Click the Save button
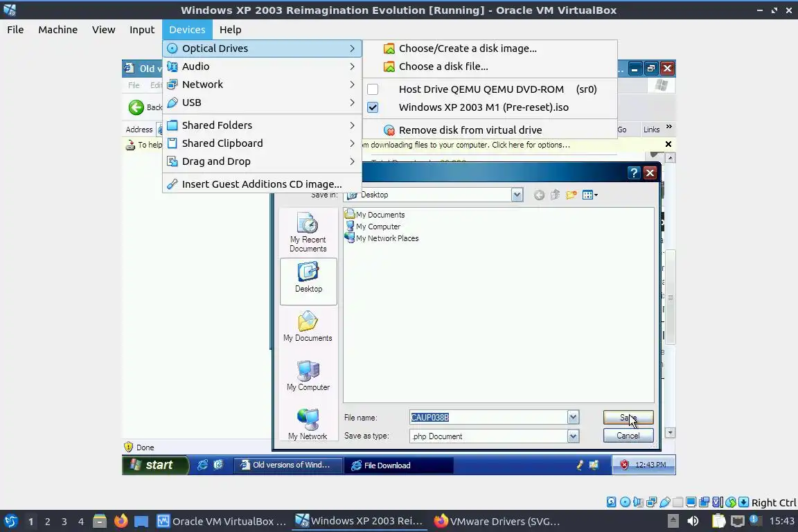Viewport: 798px width, 532px height. pos(628,418)
